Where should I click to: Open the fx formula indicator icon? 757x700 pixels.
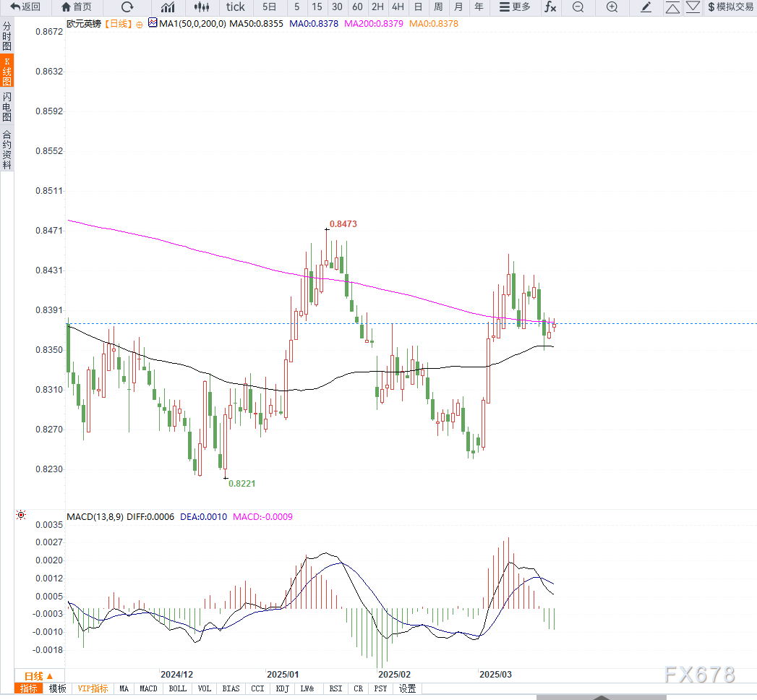pyautogui.click(x=550, y=7)
